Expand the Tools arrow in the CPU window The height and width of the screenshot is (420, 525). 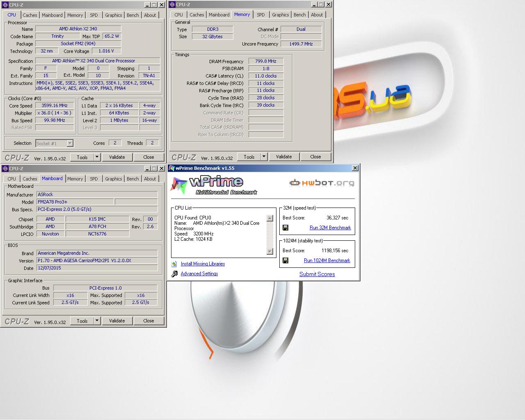97,157
